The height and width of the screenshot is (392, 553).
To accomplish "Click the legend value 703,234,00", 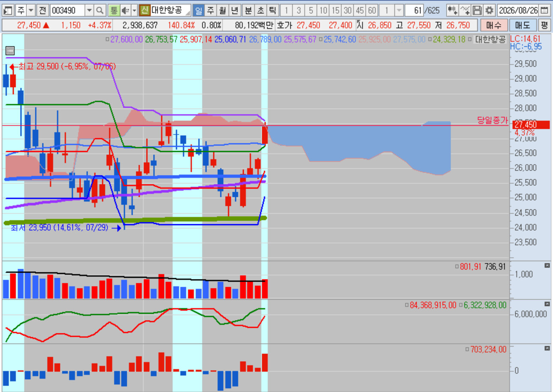I will point(488,350).
